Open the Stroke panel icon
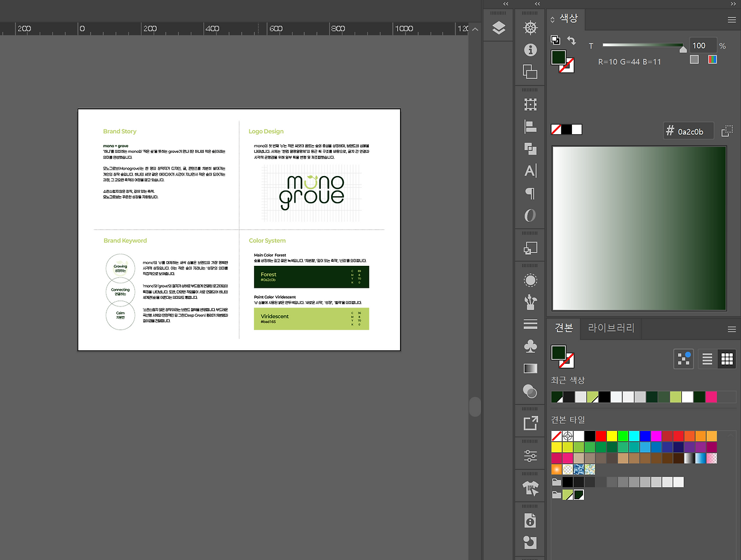 [x=530, y=324]
